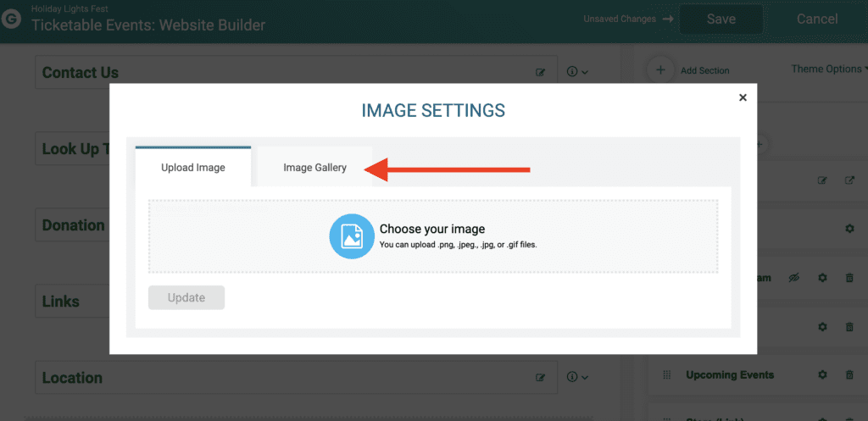Open settings gear in row above Upcoming Events
The width and height of the screenshot is (868, 421).
[822, 327]
